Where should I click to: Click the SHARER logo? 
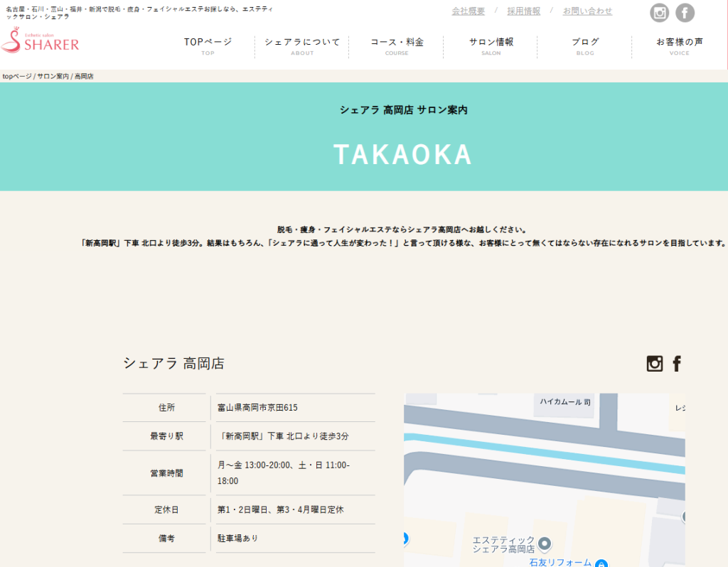click(41, 41)
